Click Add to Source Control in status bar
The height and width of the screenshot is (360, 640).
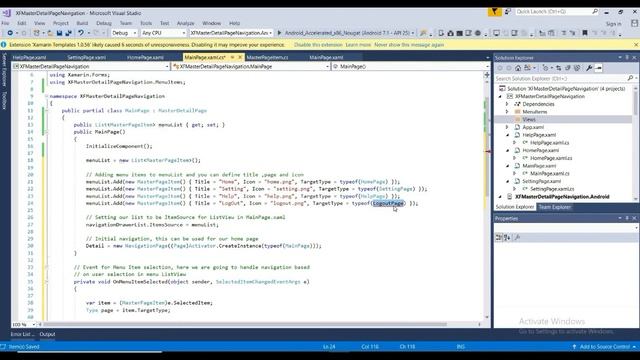point(605,347)
